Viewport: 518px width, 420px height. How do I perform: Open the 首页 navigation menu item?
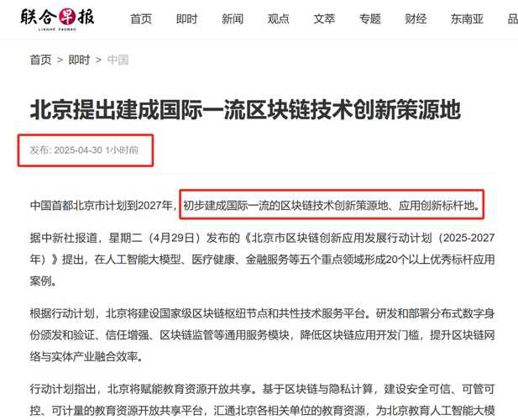pyautogui.click(x=141, y=18)
